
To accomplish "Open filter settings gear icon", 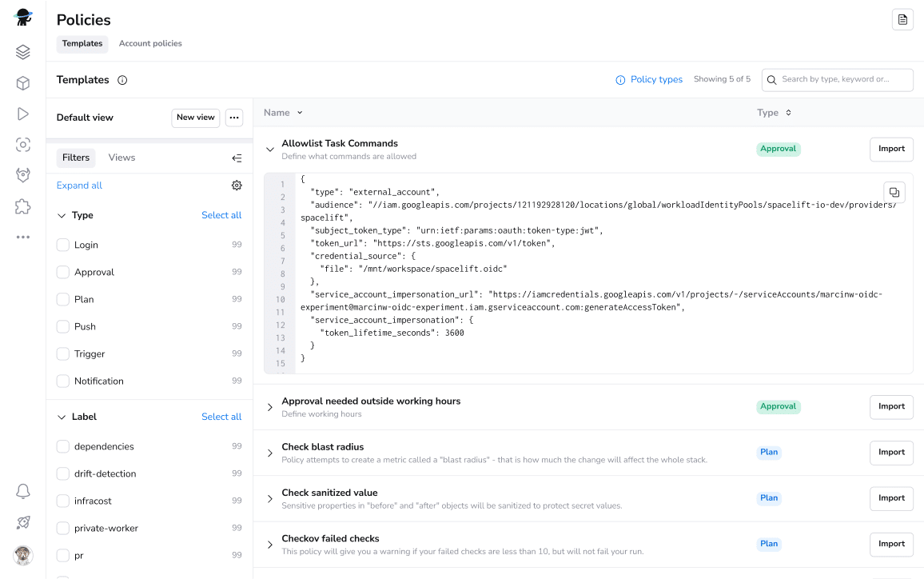I will pos(237,186).
